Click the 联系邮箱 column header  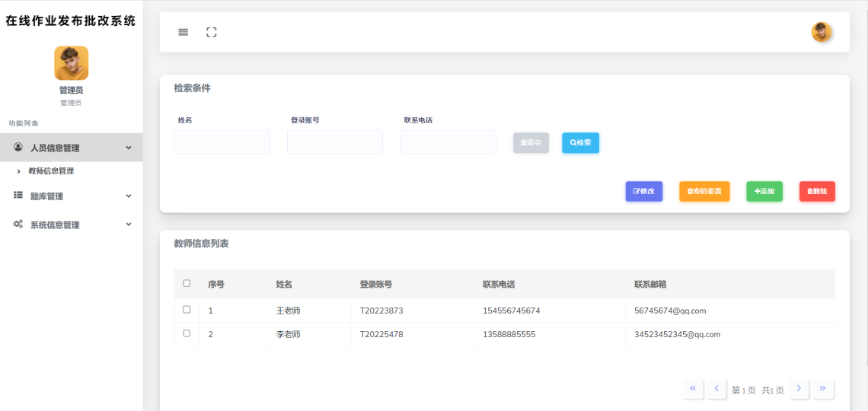[650, 285]
